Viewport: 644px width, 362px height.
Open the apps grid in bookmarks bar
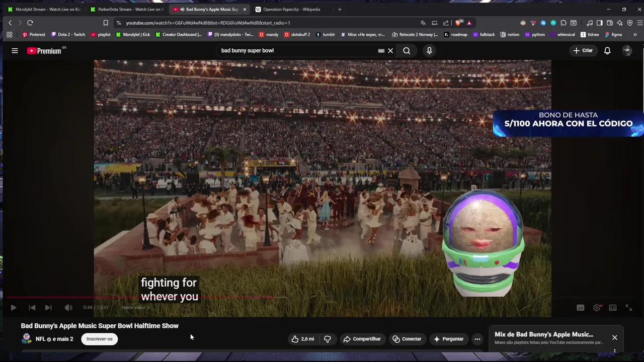pyautogui.click(x=9, y=35)
